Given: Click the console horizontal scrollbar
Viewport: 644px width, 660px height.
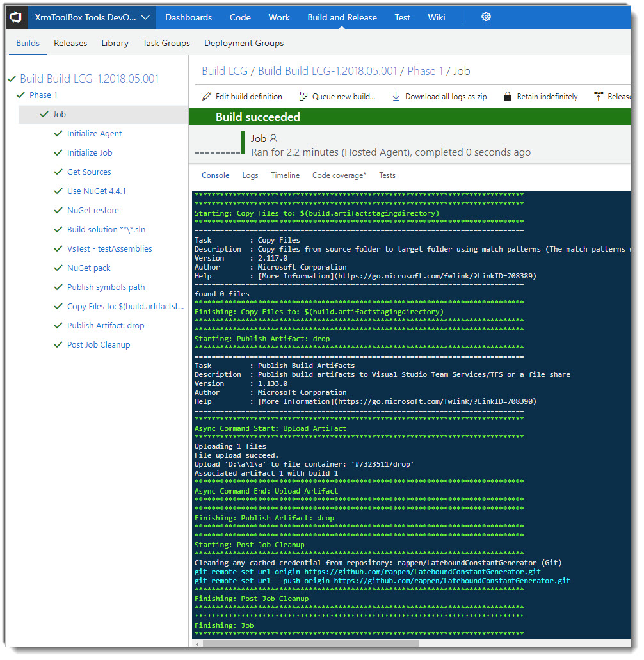Looking at the screenshot, I should pyautogui.click(x=310, y=644).
